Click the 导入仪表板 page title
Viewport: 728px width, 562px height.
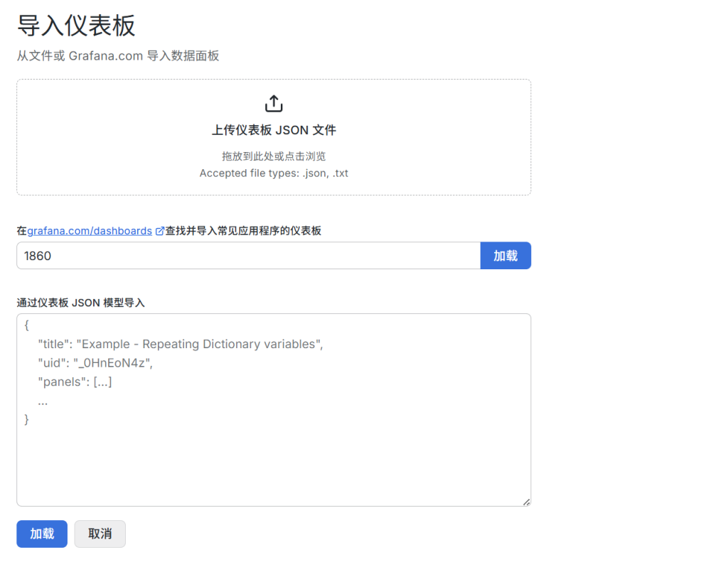76,26
